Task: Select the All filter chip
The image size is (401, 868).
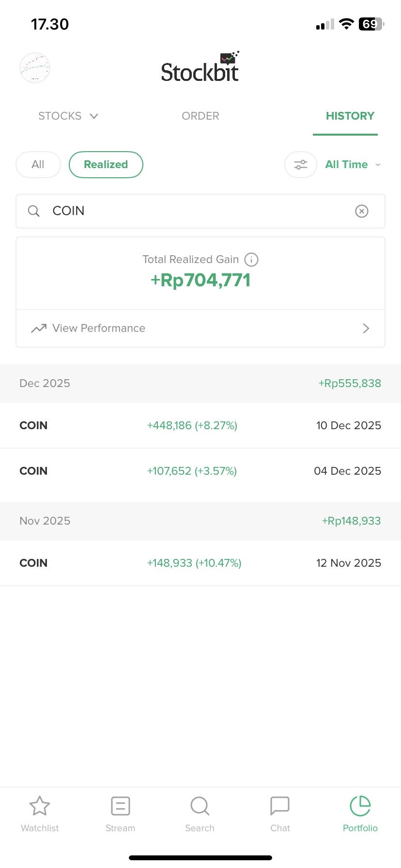Action: point(38,165)
